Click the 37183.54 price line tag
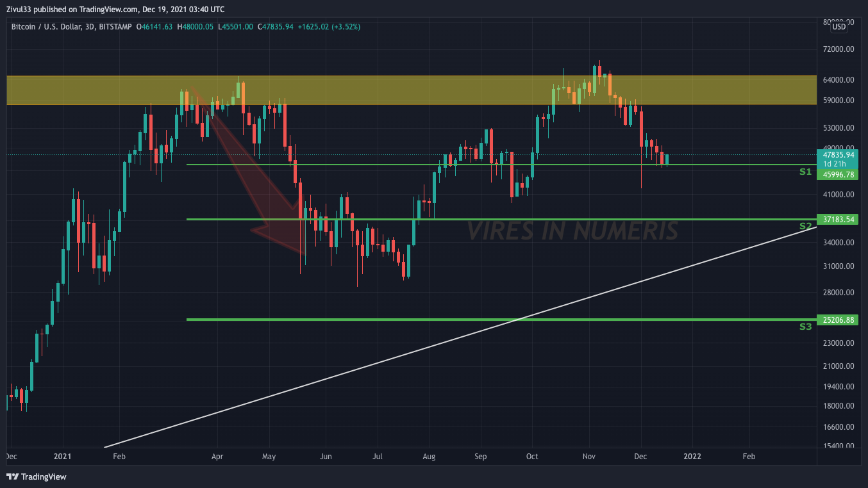Viewport: 868px width, 488px height. point(839,220)
